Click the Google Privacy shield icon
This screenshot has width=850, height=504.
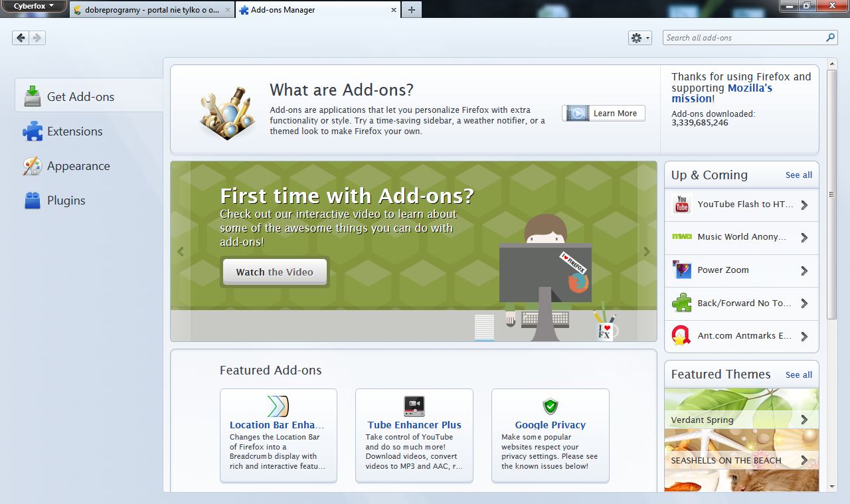[550, 406]
